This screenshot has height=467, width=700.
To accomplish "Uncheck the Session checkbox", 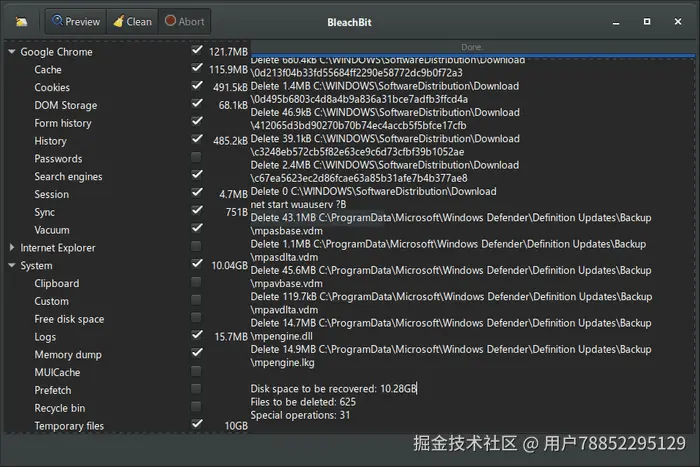I will coord(196,193).
